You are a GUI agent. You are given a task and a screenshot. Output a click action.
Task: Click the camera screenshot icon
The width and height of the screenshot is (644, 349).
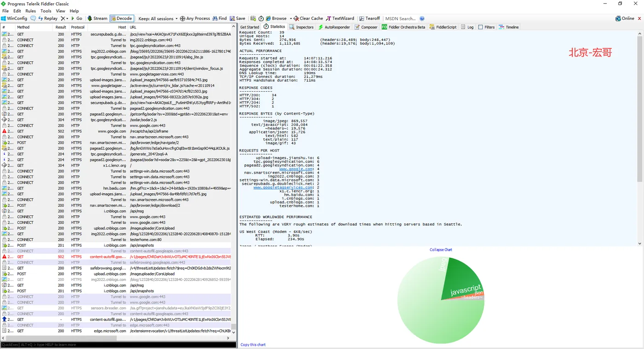tap(253, 18)
